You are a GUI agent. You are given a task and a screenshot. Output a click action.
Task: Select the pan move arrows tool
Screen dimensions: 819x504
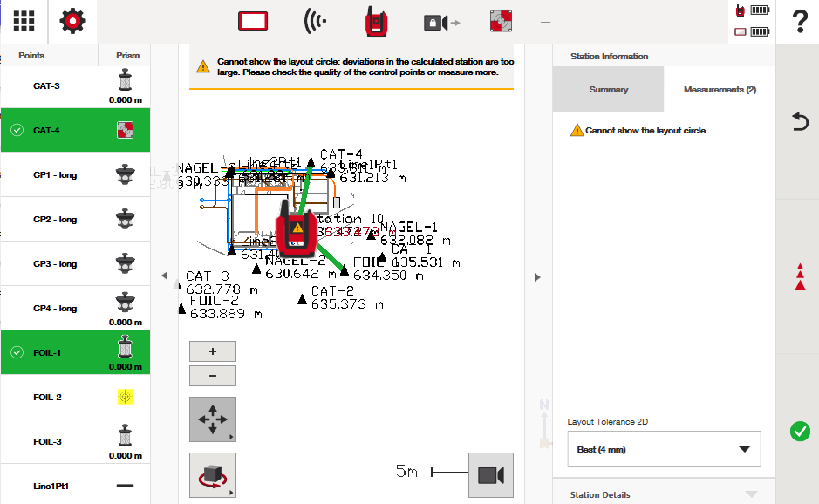pos(212,419)
